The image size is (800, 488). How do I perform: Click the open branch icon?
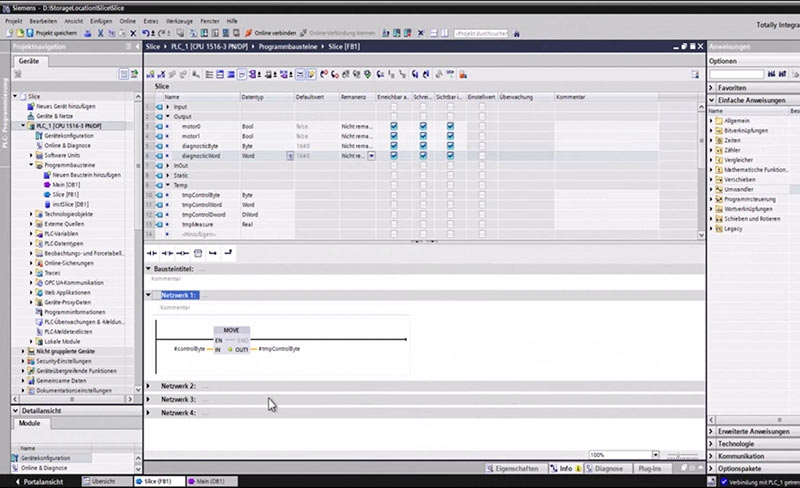click(213, 253)
